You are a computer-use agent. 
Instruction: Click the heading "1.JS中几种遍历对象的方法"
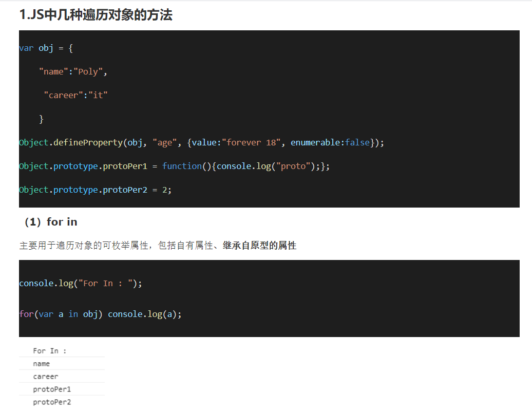pos(96,15)
